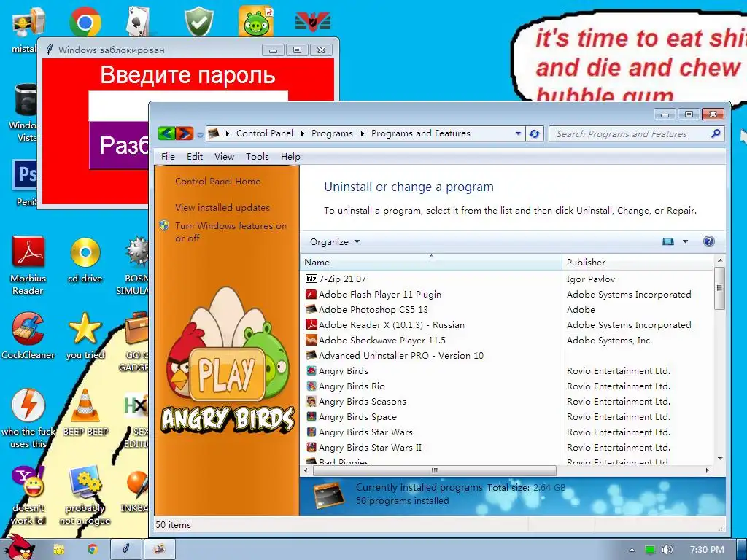Open the folder taskbar icon

(x=58, y=550)
